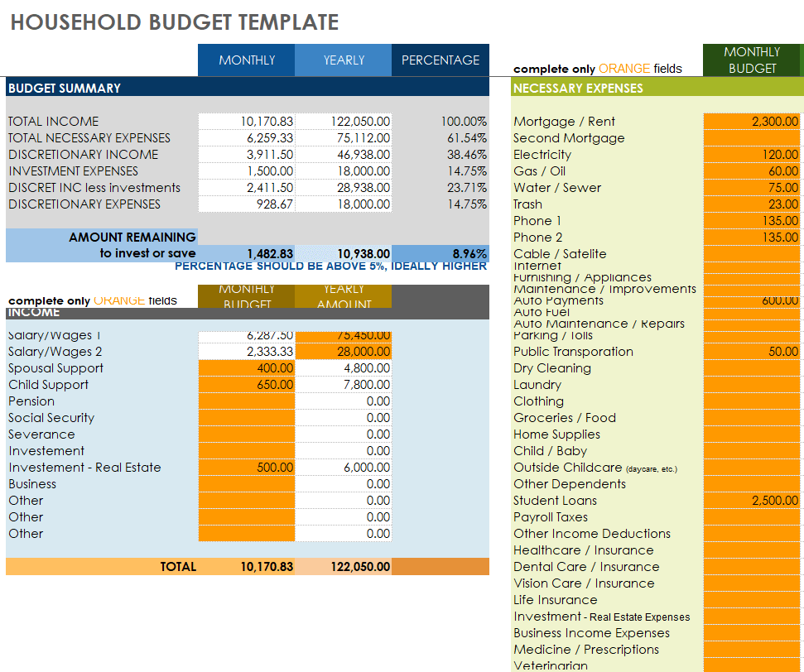Viewport: 804px width, 672px height.
Task: Click the NECESSARY EXPENSES section header
Action: (657, 88)
